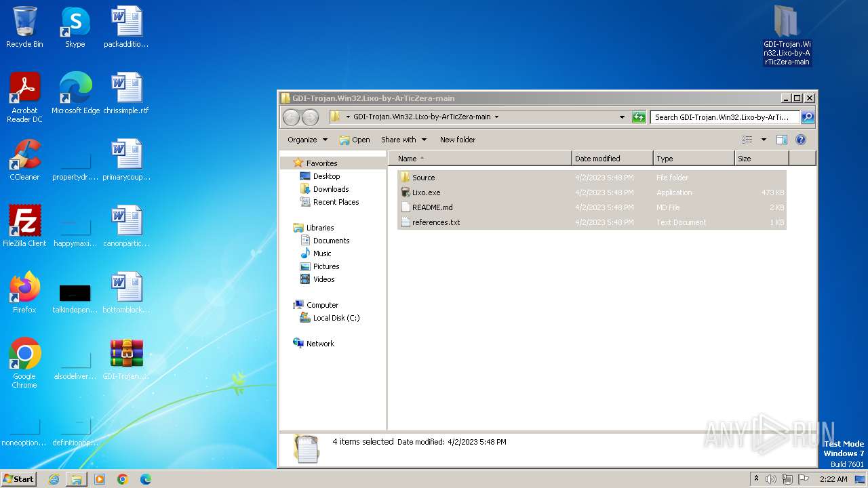This screenshot has width=868, height=488.
Task: Show hidden tray icons arrow
Action: click(757, 479)
